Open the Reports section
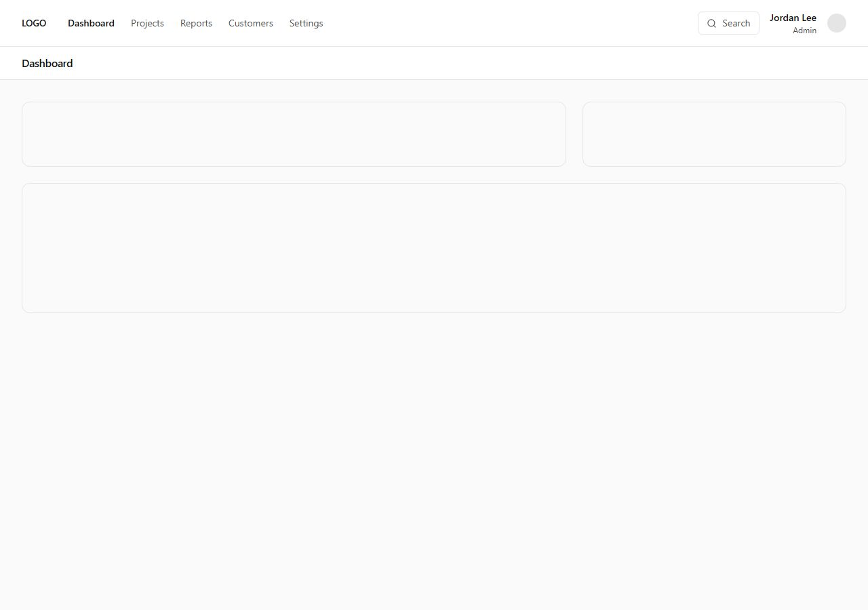This screenshot has width=868, height=610. [196, 23]
